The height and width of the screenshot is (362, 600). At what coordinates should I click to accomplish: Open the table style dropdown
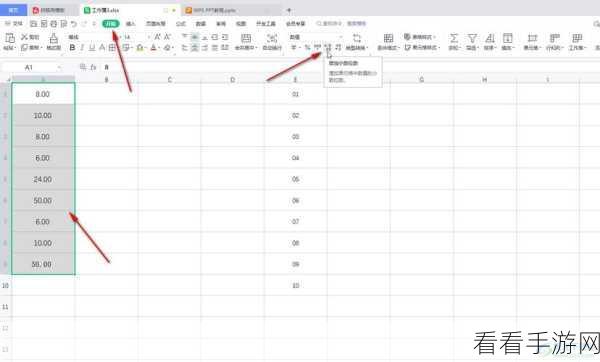click(x=420, y=37)
